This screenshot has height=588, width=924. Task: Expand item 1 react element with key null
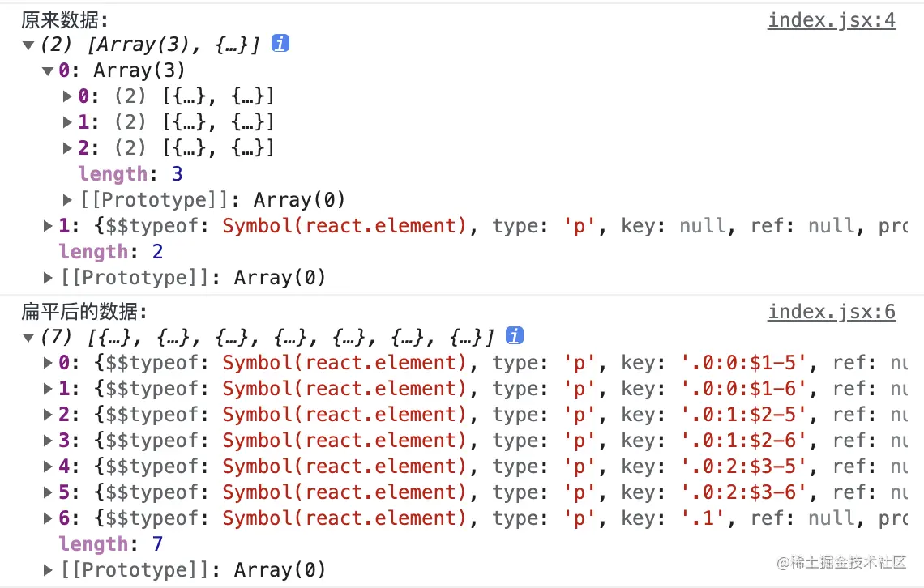coord(49,226)
